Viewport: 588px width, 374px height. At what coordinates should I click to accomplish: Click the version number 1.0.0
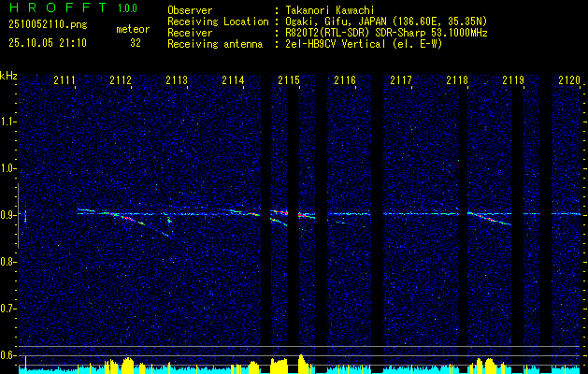[x=127, y=8]
